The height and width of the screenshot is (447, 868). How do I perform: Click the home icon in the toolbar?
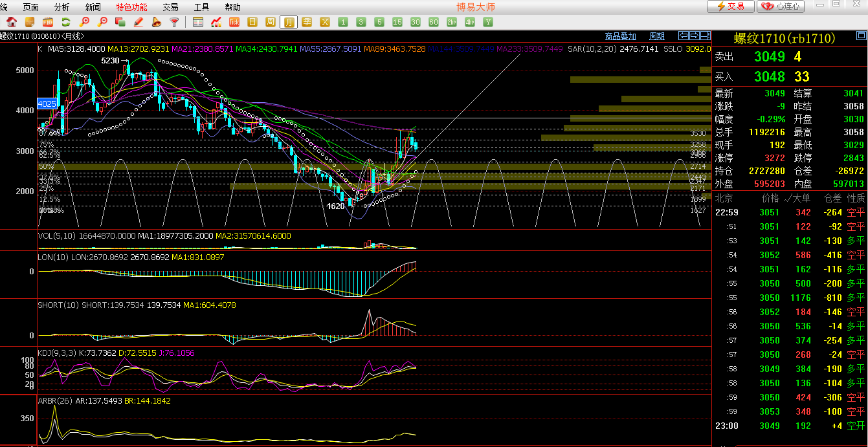11,22
